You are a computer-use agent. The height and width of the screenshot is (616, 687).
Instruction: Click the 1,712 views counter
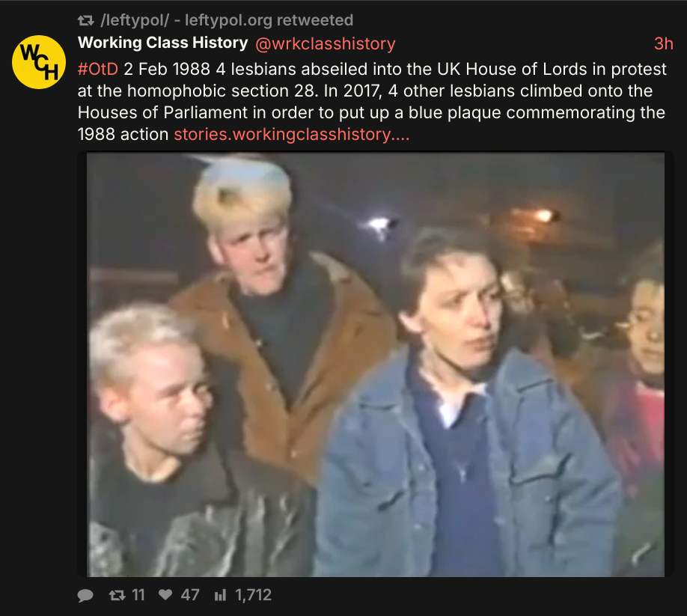tap(253, 595)
